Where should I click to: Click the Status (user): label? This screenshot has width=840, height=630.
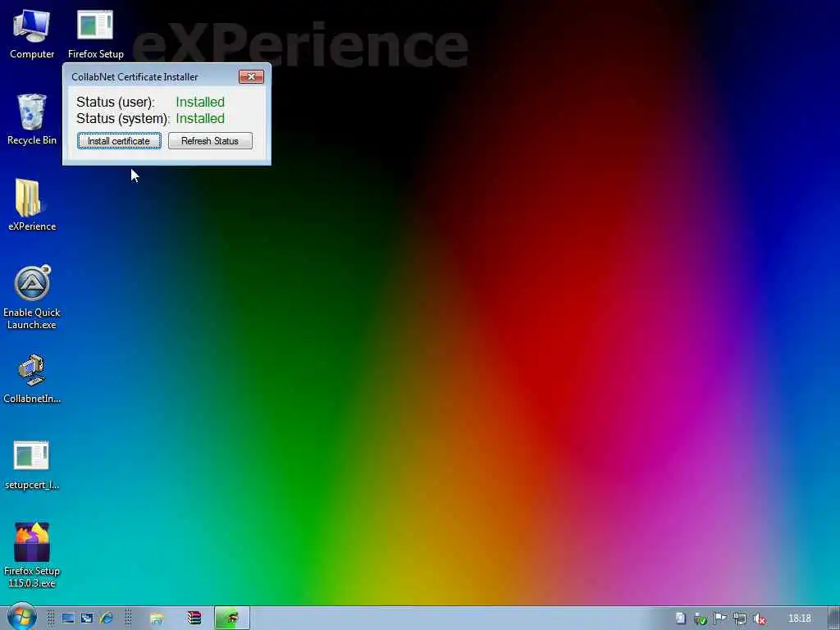(115, 102)
